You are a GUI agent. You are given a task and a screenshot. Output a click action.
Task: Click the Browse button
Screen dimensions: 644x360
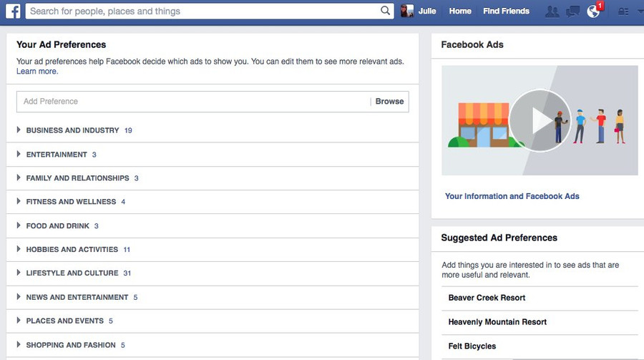[x=389, y=102]
